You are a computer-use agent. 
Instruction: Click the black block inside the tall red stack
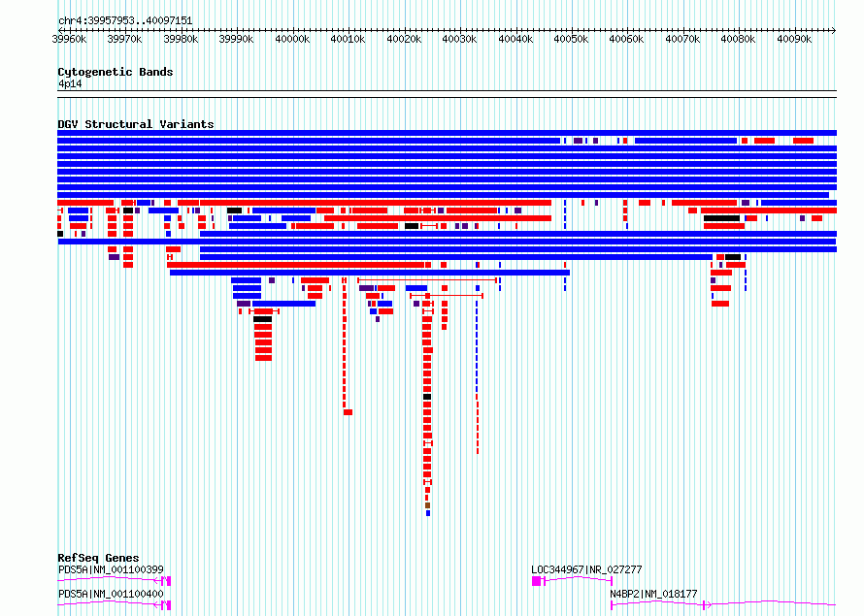(427, 397)
